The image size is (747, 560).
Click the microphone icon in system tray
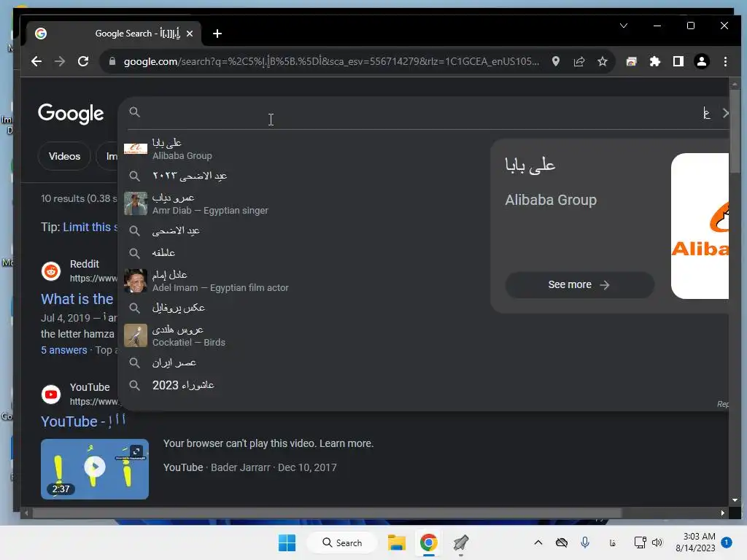(585, 542)
